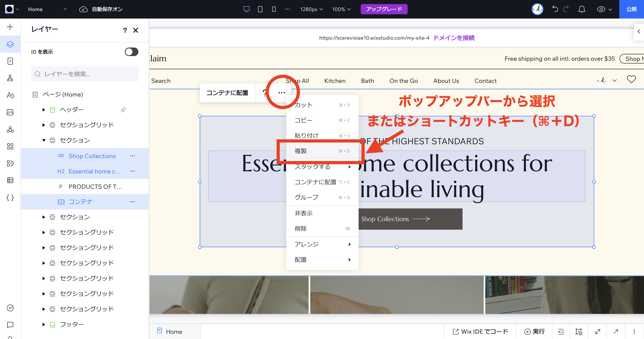Open the Media panel icon in sidebar

point(10,112)
